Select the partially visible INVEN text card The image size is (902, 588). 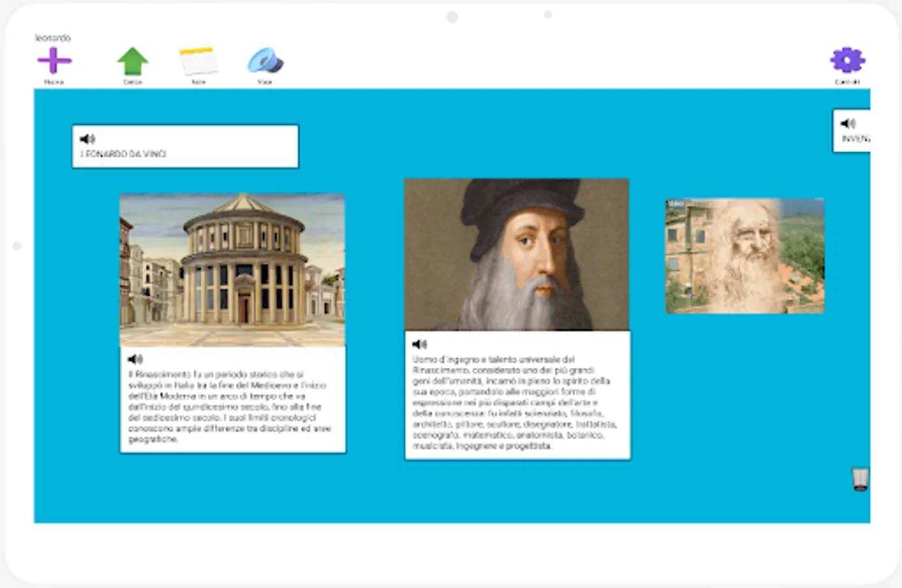(852, 131)
